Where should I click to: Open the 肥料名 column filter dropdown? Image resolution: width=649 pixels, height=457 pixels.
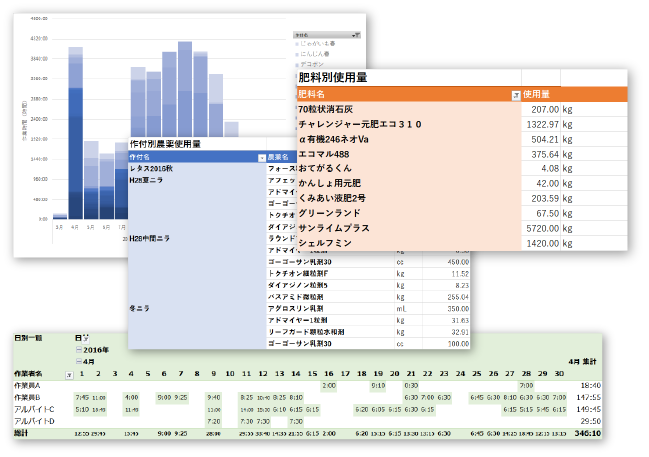[515, 95]
